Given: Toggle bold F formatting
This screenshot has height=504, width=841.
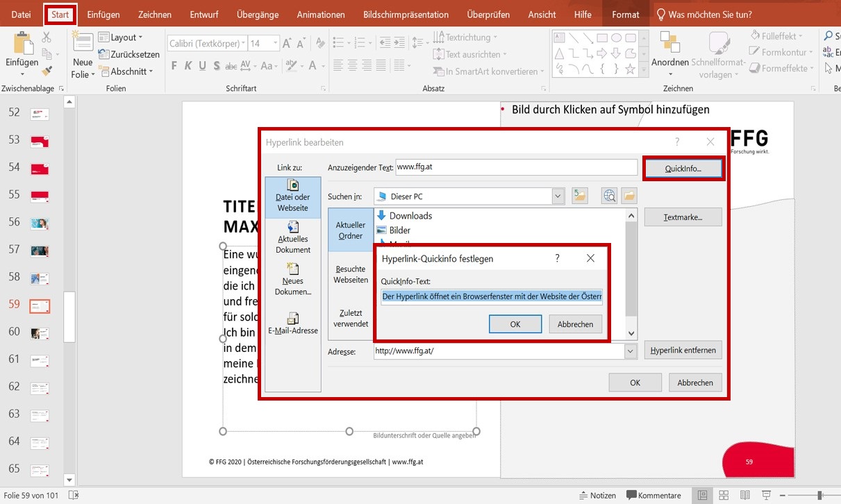Looking at the screenshot, I should tap(173, 66).
